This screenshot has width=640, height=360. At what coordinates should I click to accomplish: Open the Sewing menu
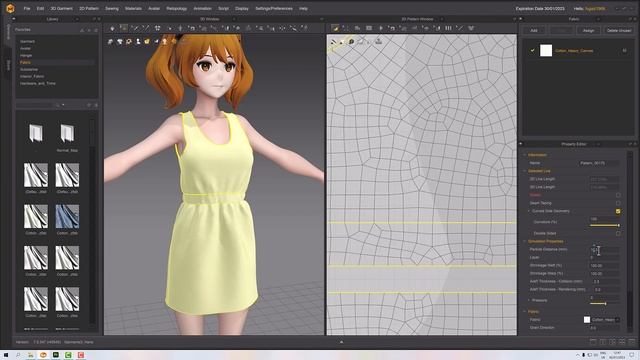tap(112, 9)
